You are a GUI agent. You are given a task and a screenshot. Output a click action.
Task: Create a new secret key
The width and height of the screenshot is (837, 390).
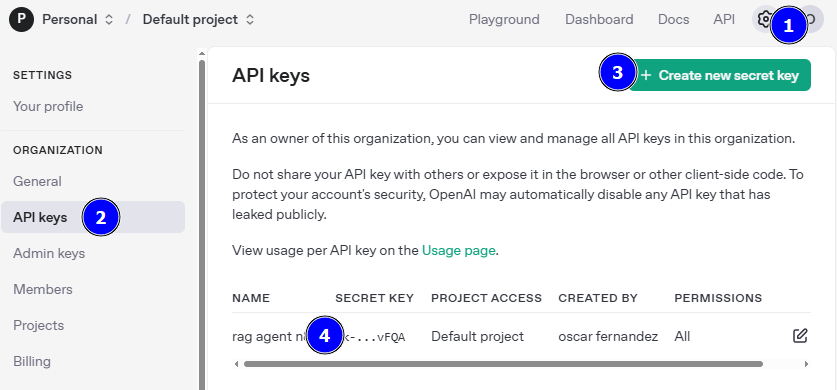pyautogui.click(x=720, y=75)
